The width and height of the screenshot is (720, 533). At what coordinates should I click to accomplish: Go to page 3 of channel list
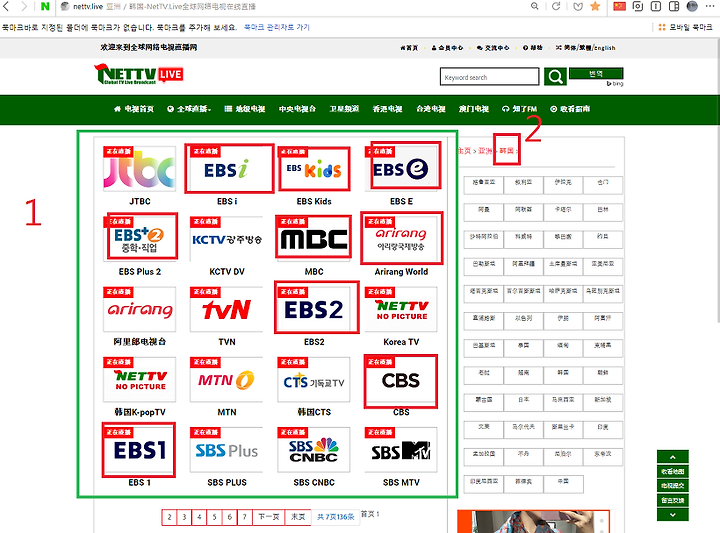185,517
